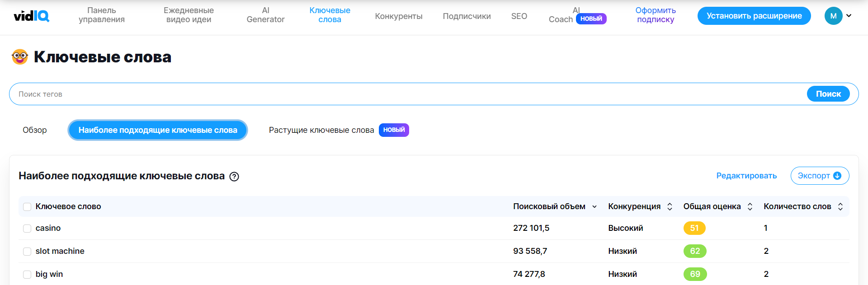
Task: Open the Конкуренты menu item
Action: [x=399, y=16]
